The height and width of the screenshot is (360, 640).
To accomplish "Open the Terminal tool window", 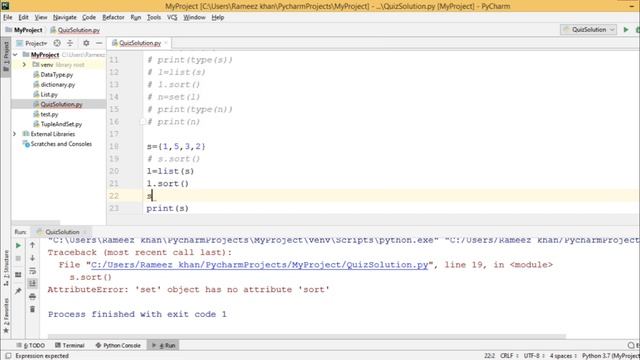I will 70,345.
